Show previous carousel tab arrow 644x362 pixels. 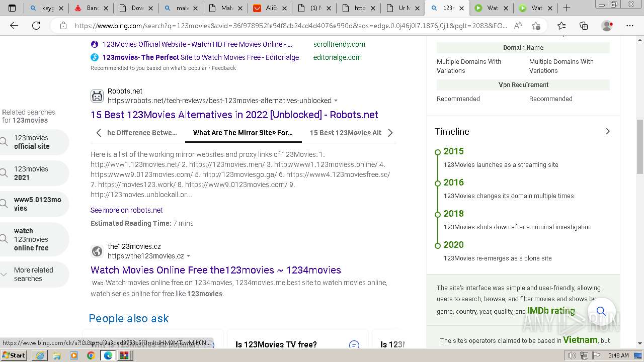(99, 133)
